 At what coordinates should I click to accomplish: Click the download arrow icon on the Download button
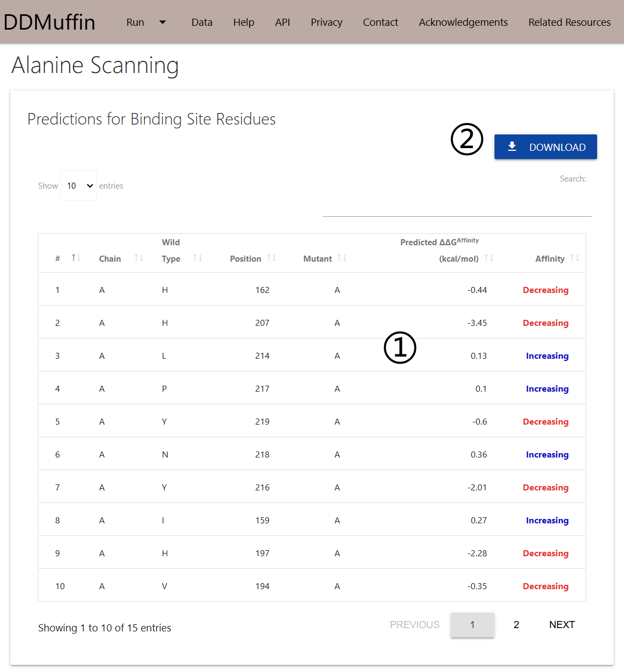tap(512, 146)
